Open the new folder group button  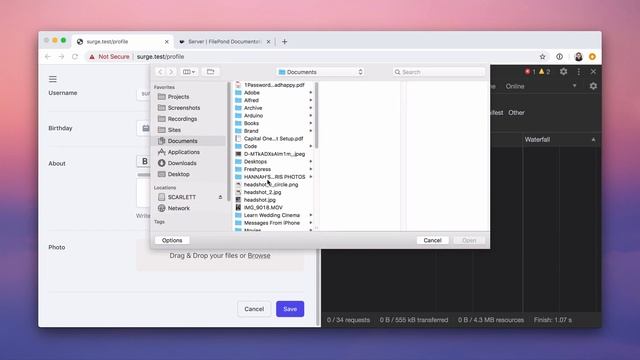[211, 72]
